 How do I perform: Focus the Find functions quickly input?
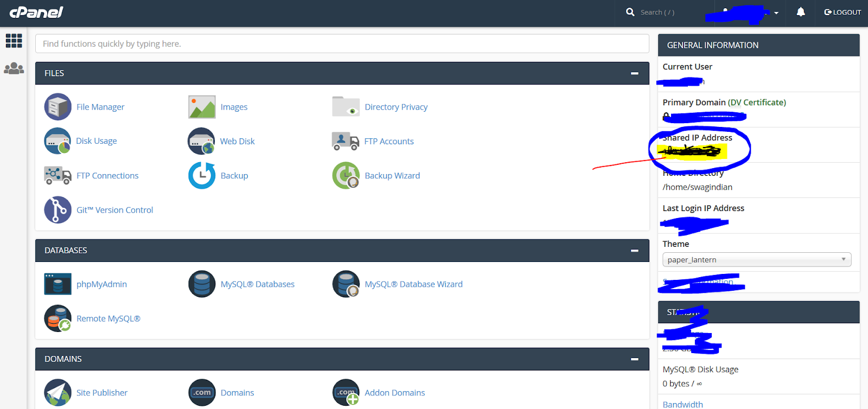[342, 43]
